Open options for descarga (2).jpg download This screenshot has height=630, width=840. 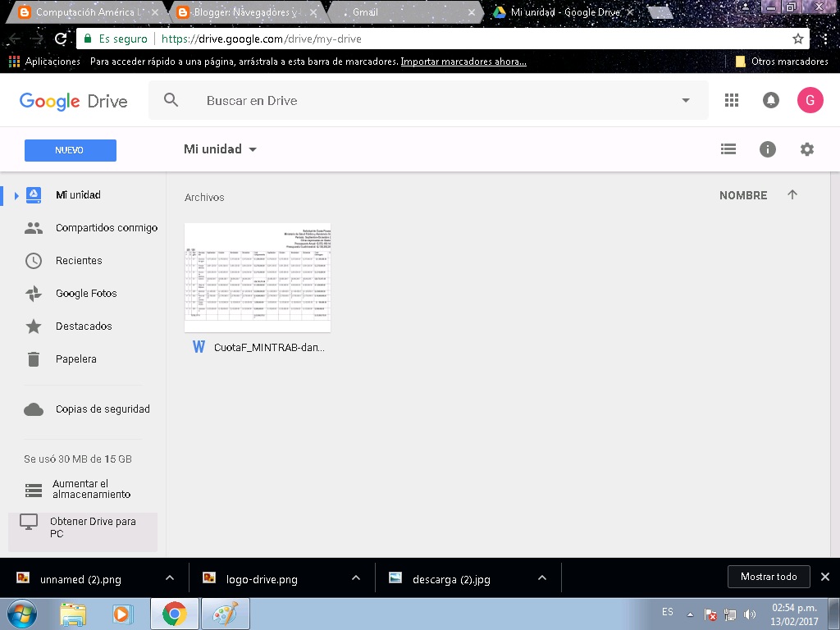tap(541, 577)
